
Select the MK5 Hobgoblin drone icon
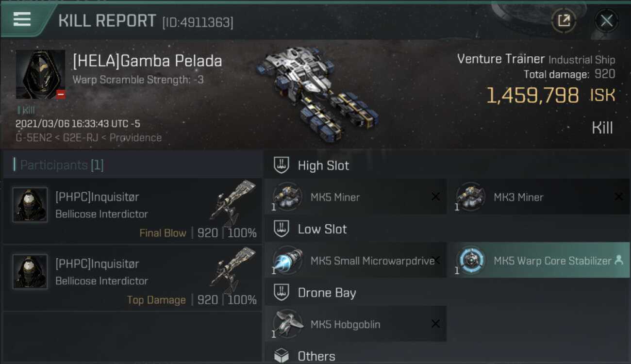tap(288, 324)
